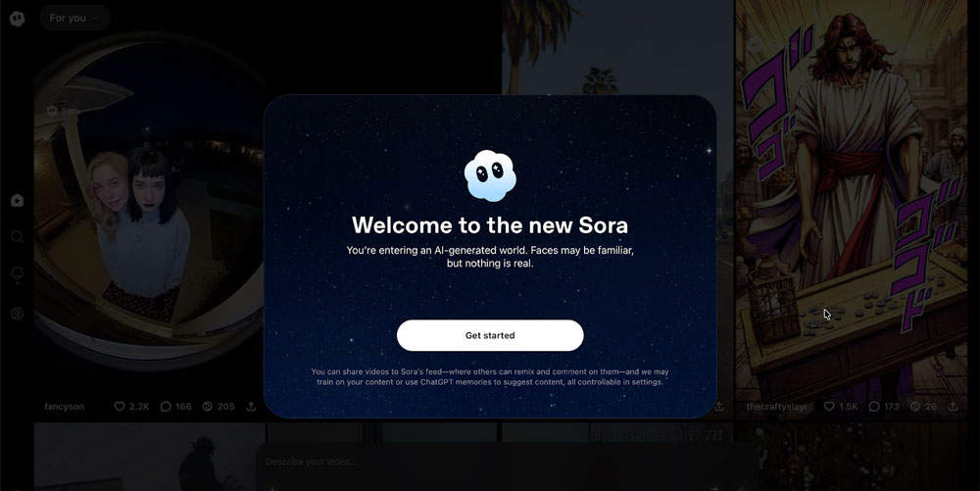This screenshot has width=980, height=491.
Task: Share thecraftyslayr's video via upload icon
Action: coord(954,406)
